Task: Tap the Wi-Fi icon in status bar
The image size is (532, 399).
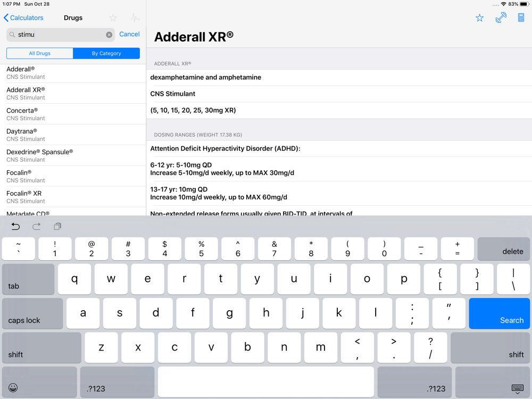Action: (504, 4)
